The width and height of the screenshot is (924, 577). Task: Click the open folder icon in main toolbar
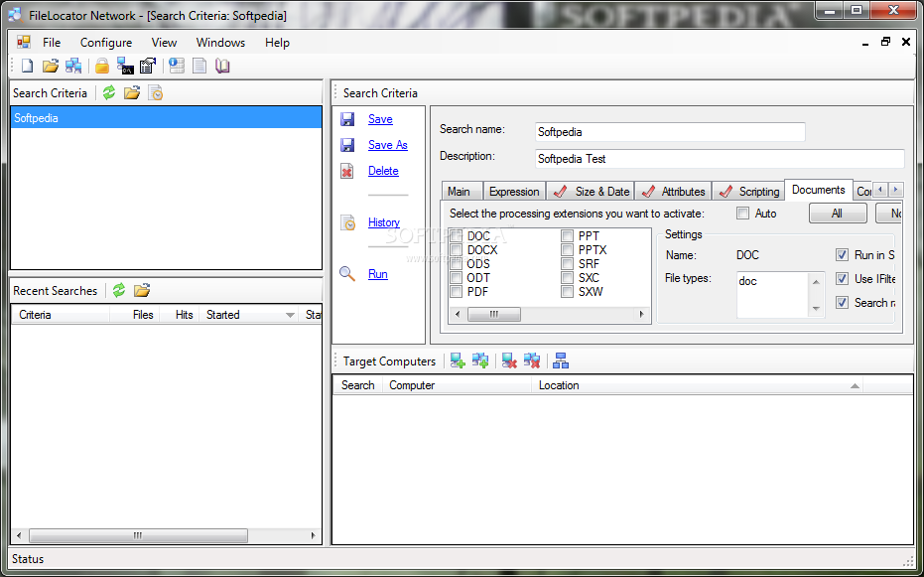tap(51, 66)
